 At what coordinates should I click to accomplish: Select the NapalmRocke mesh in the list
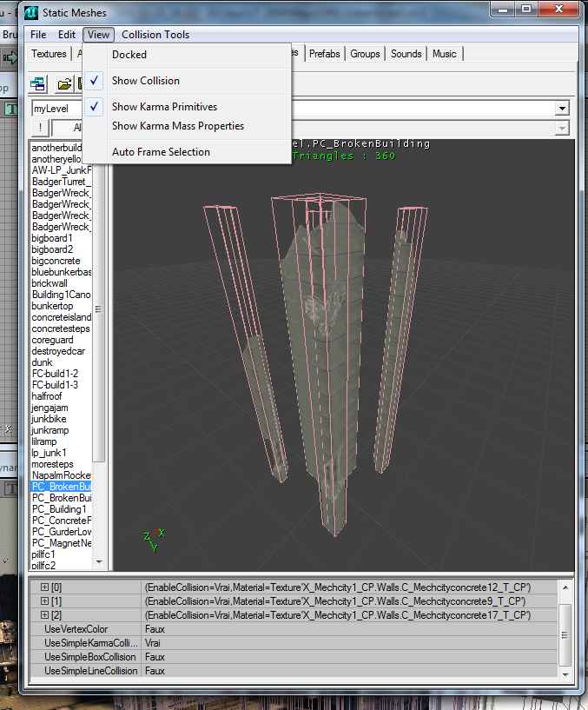click(x=61, y=475)
